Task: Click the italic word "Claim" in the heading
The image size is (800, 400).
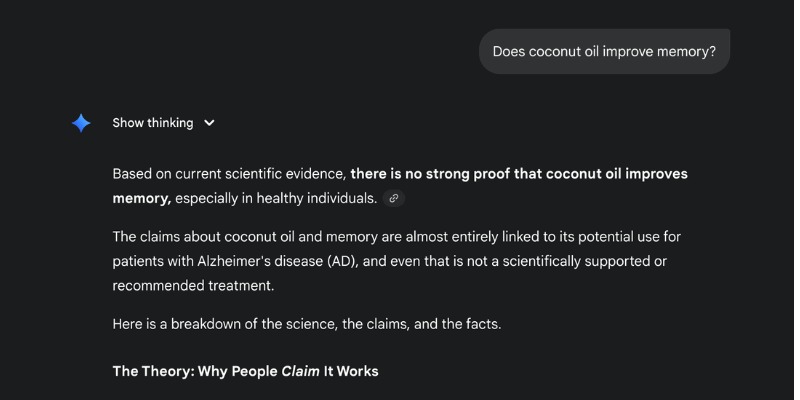Action: point(302,371)
